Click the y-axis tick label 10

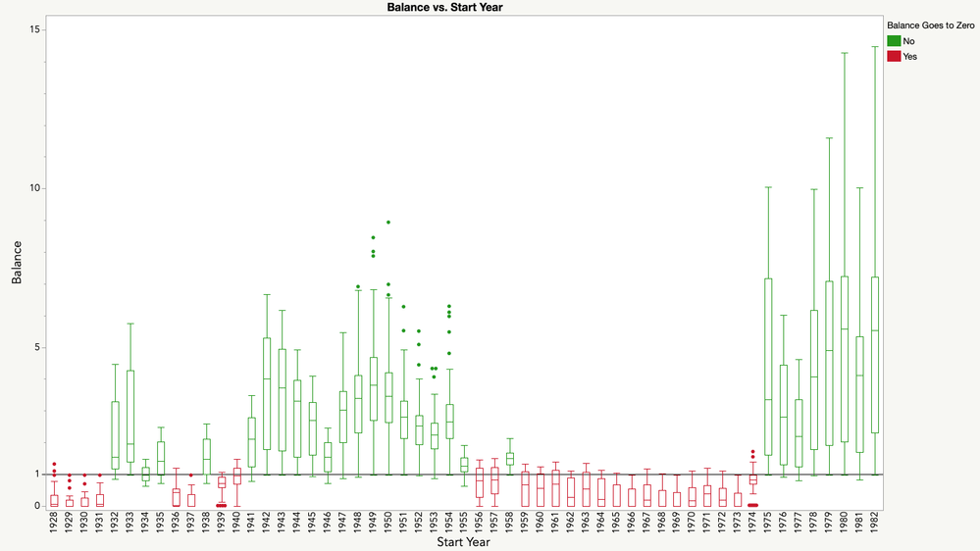tap(34, 188)
